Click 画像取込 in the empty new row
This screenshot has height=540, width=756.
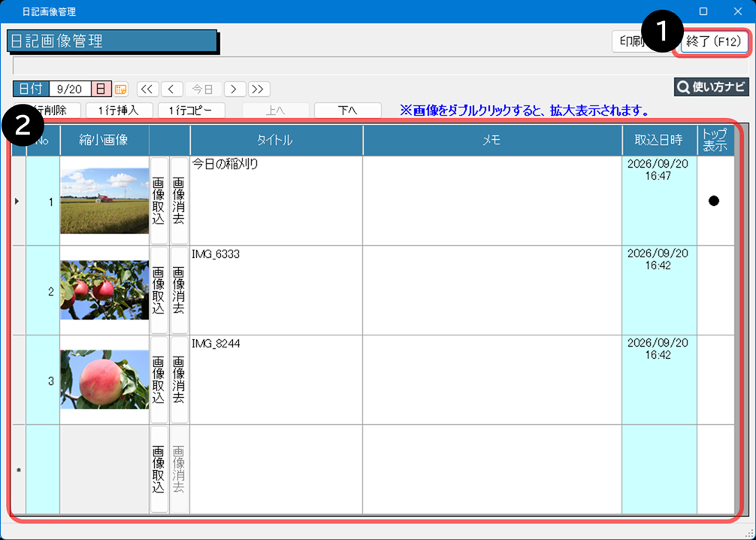pyautogui.click(x=159, y=469)
